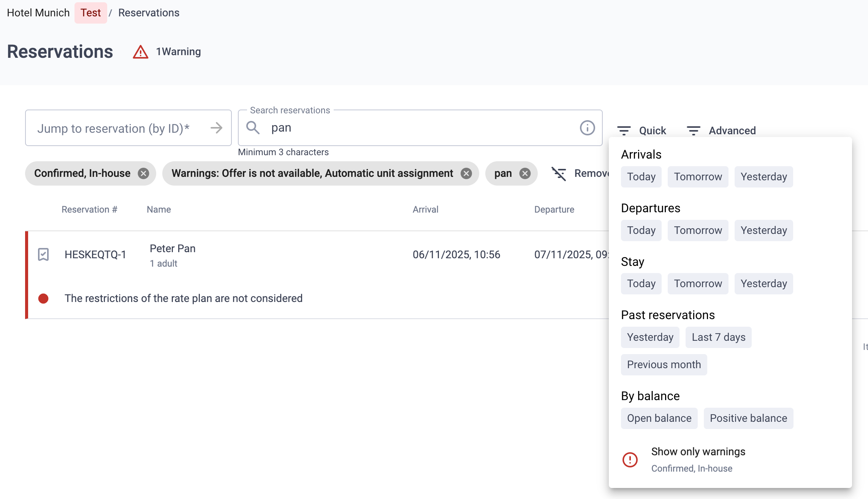Filter Departures by Tomorrow
868x499 pixels.
tap(698, 230)
